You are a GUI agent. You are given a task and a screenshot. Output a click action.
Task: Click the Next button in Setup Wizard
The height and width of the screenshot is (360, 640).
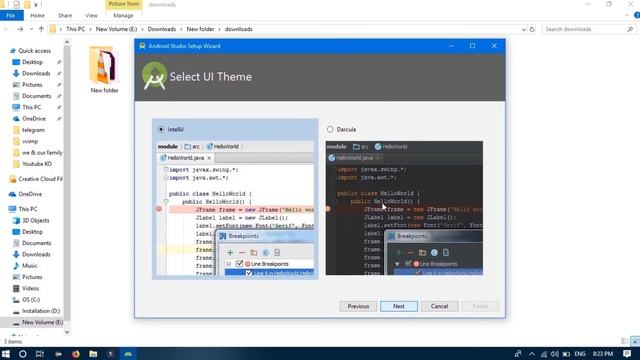point(399,306)
